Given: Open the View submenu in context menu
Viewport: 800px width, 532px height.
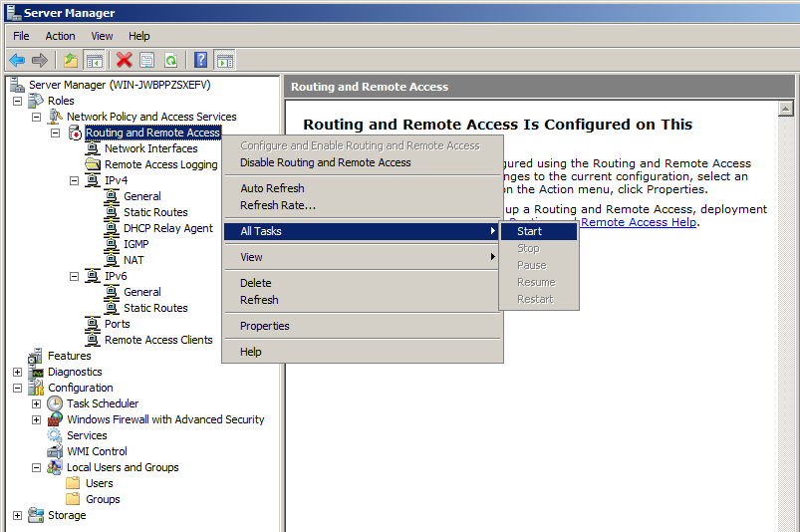Looking at the screenshot, I should pos(364,257).
